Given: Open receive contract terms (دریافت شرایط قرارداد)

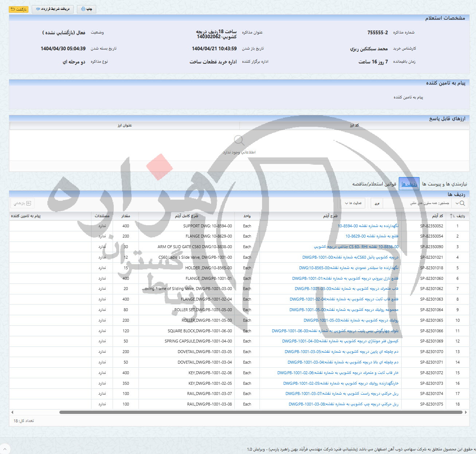Looking at the screenshot, I should click(53, 9).
